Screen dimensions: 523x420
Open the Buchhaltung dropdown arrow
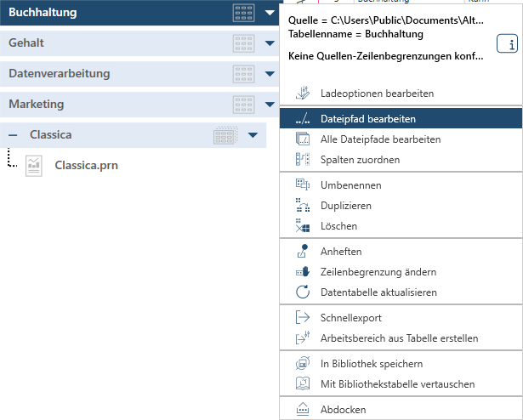[270, 13]
